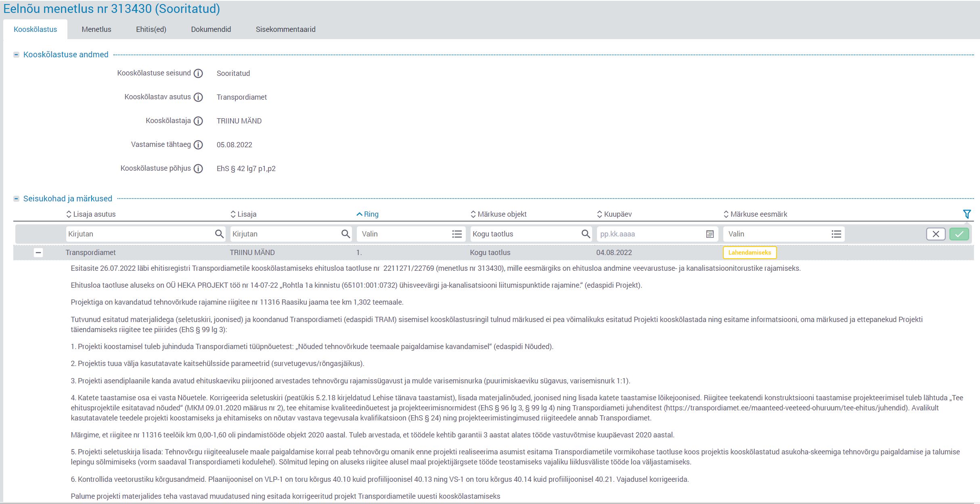Sort by Lisaja column
The image size is (980, 504).
click(x=243, y=214)
